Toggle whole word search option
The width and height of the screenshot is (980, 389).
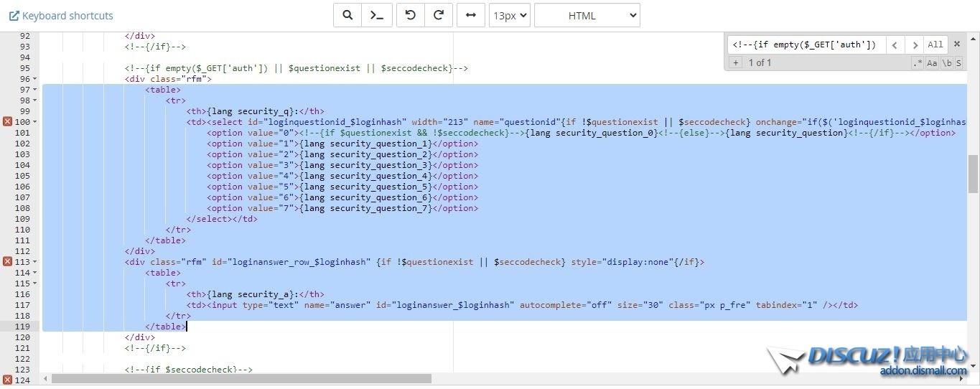pyautogui.click(x=947, y=63)
